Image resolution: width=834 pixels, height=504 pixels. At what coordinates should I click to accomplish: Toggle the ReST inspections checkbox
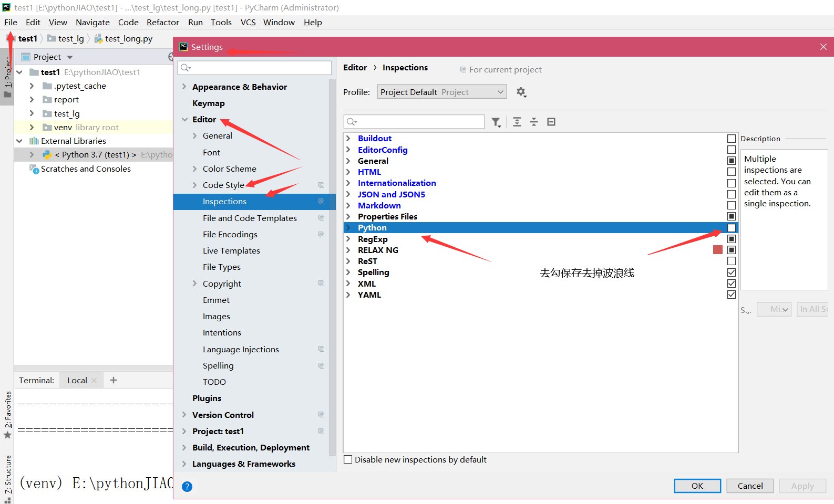(x=732, y=261)
